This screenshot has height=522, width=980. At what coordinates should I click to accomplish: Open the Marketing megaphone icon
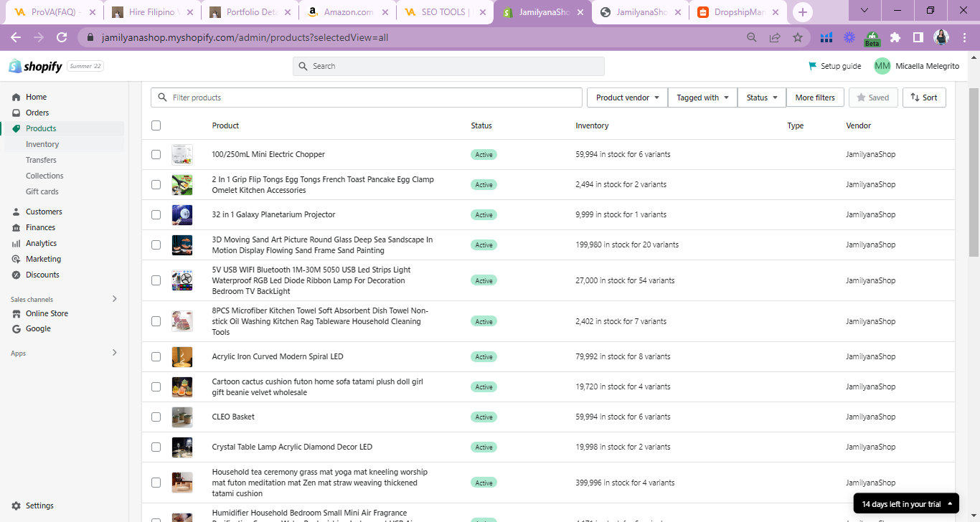[x=16, y=259]
